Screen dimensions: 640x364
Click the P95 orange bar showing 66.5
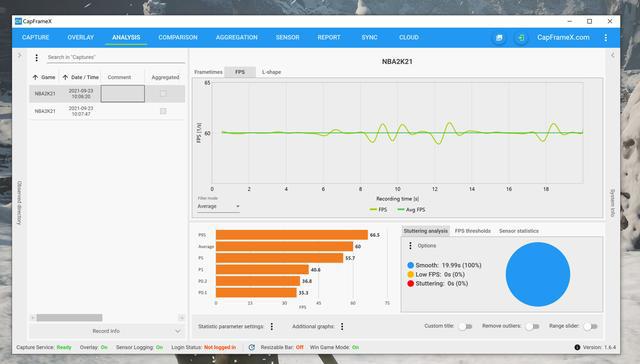pyautogui.click(x=292, y=235)
